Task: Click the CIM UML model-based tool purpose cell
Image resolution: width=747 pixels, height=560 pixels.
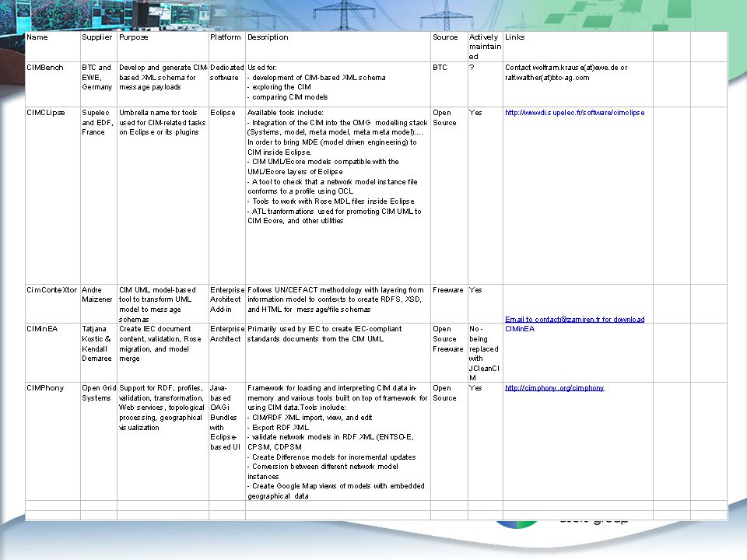Action: tap(163, 304)
